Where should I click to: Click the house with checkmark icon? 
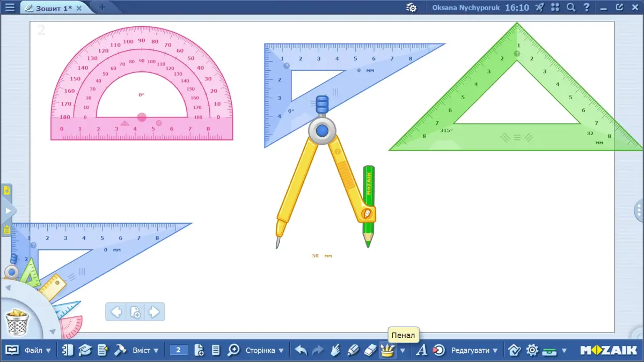point(514,350)
